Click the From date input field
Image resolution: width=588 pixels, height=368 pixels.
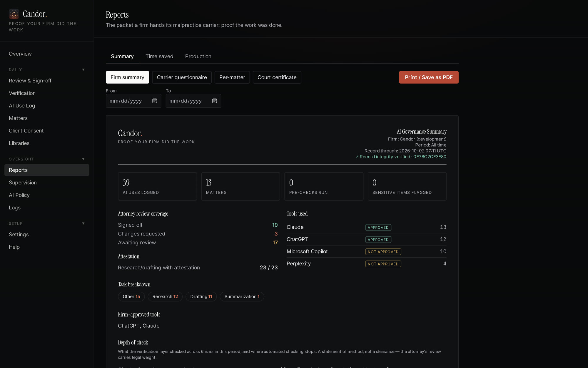(133, 101)
